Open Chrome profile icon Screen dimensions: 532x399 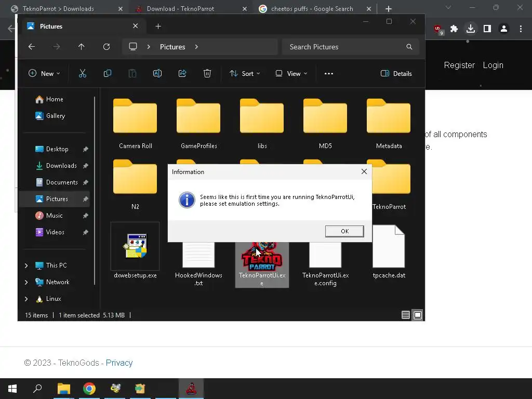504,29
